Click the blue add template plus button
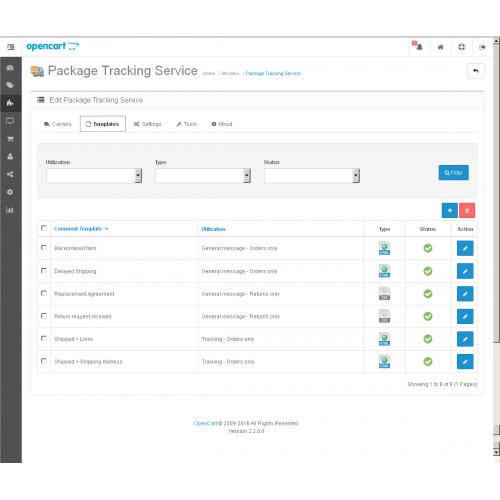This screenshot has height=500, width=500. click(449, 211)
